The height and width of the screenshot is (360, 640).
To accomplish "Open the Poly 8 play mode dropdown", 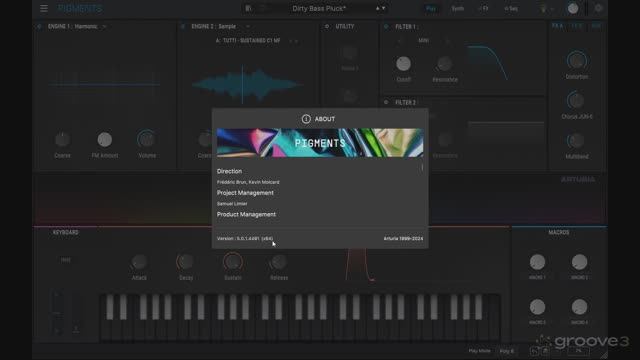I will point(507,351).
